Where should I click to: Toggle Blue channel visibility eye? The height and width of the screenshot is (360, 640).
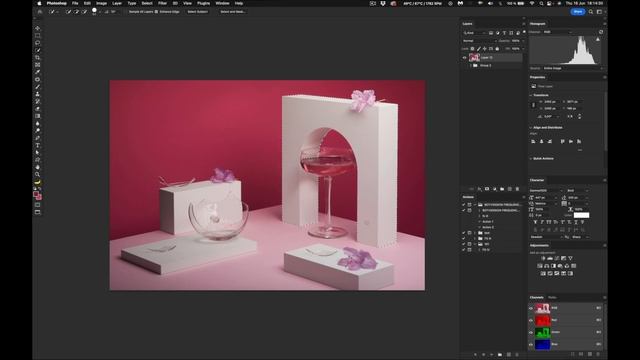click(531, 344)
